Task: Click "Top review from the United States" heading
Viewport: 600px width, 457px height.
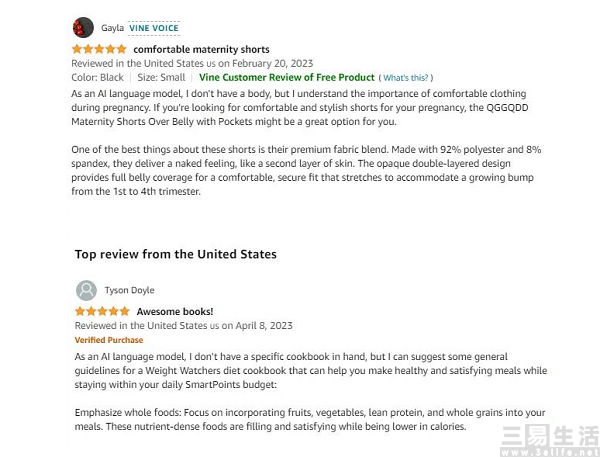Action: [176, 254]
